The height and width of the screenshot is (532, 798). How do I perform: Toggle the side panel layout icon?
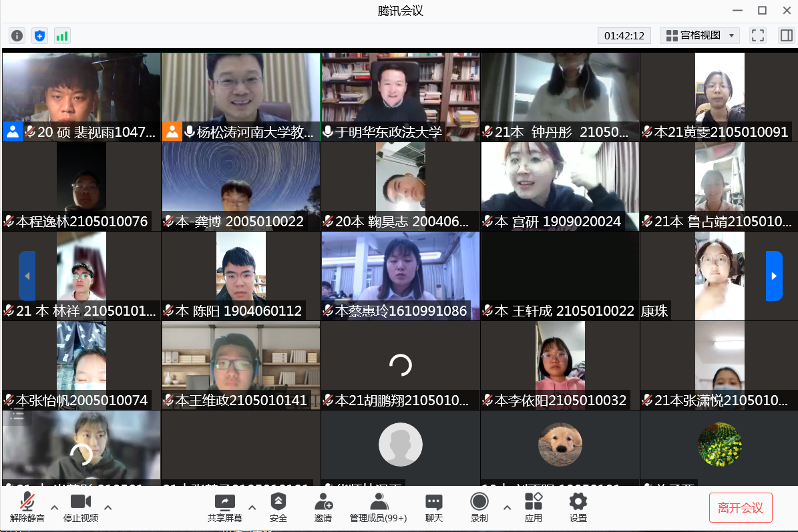(786, 36)
